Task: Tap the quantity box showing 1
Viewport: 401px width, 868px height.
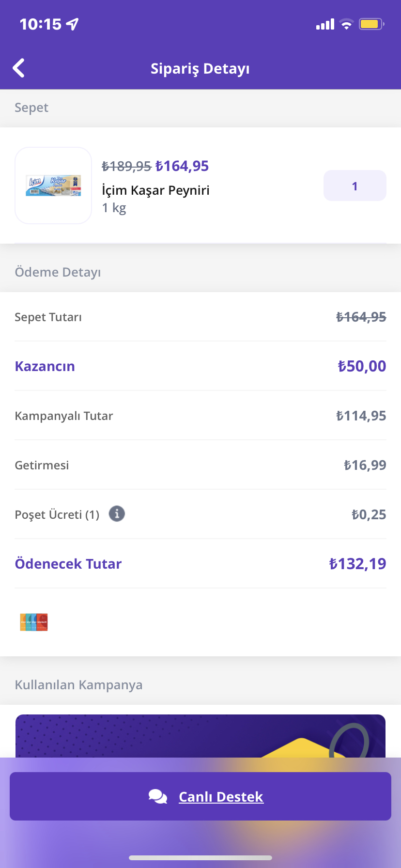Action: [355, 186]
